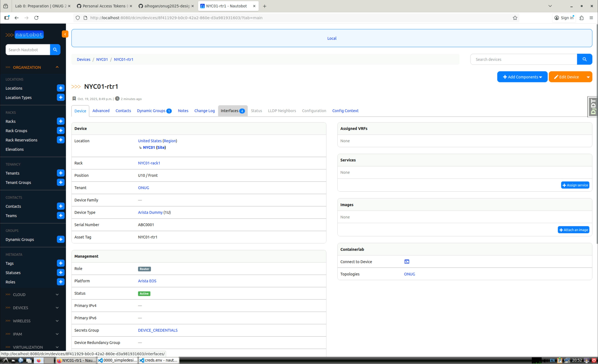Reload the page with the refresh icon
This screenshot has width=598, height=364.
(x=36, y=18)
